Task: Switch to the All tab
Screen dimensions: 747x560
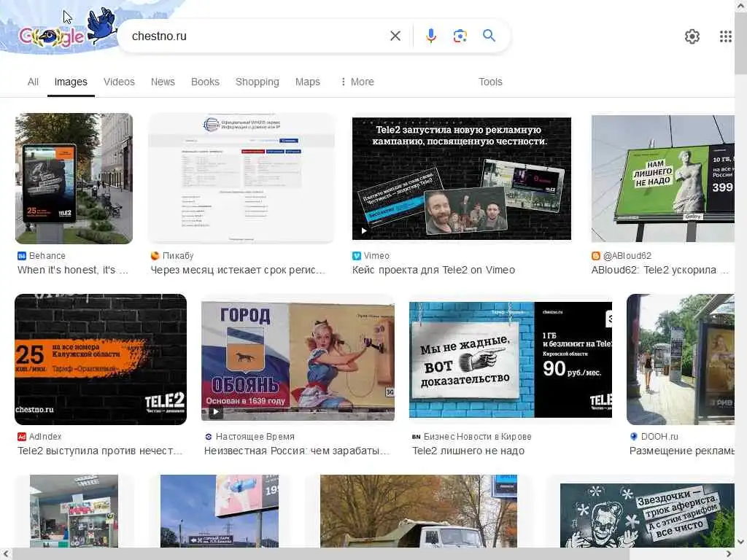Action: click(x=33, y=82)
